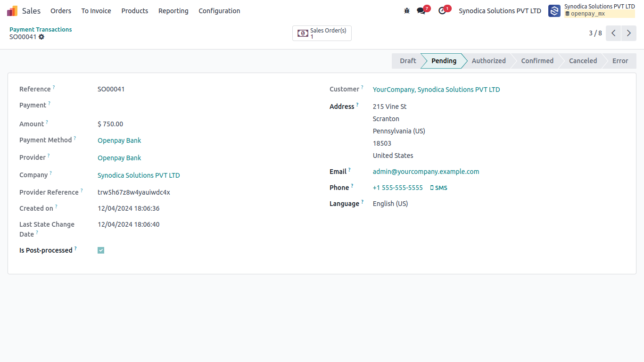Open the Openpay Bank provider link
The height and width of the screenshot is (362, 644).
119,158
